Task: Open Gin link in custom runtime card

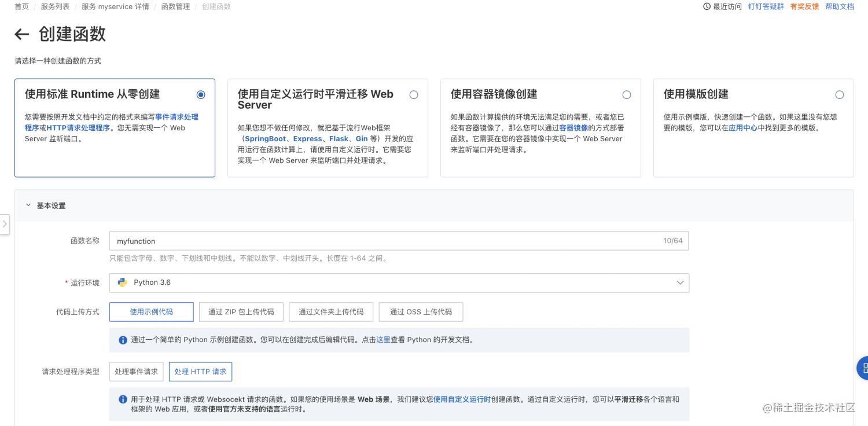Action: tap(362, 139)
